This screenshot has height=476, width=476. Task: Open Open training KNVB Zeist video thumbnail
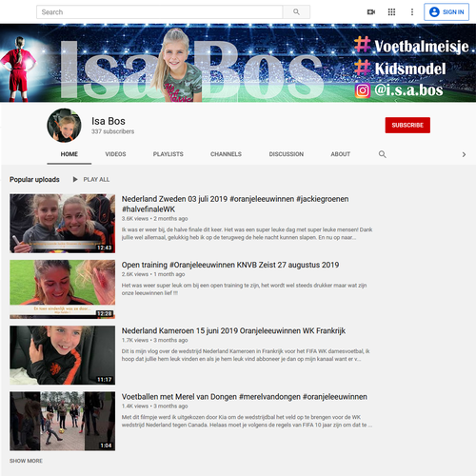[63, 289]
